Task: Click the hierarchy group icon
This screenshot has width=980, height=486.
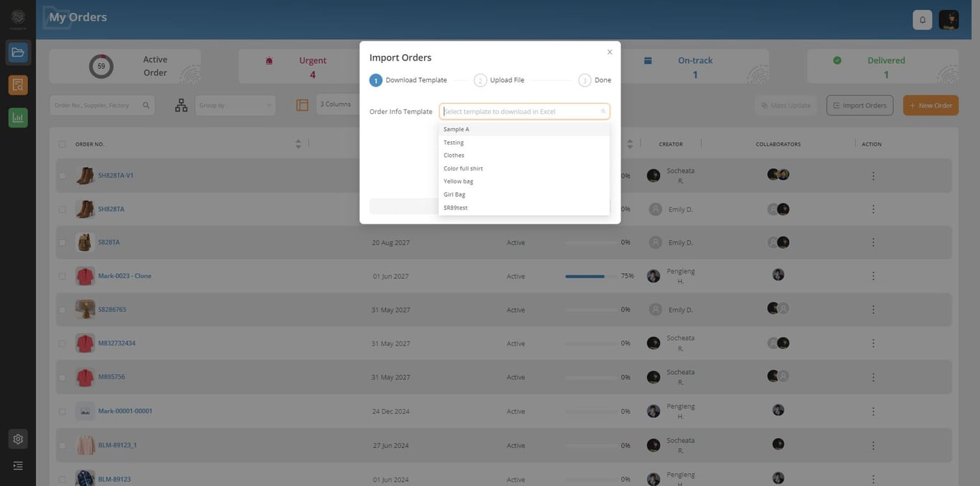Action: point(182,105)
